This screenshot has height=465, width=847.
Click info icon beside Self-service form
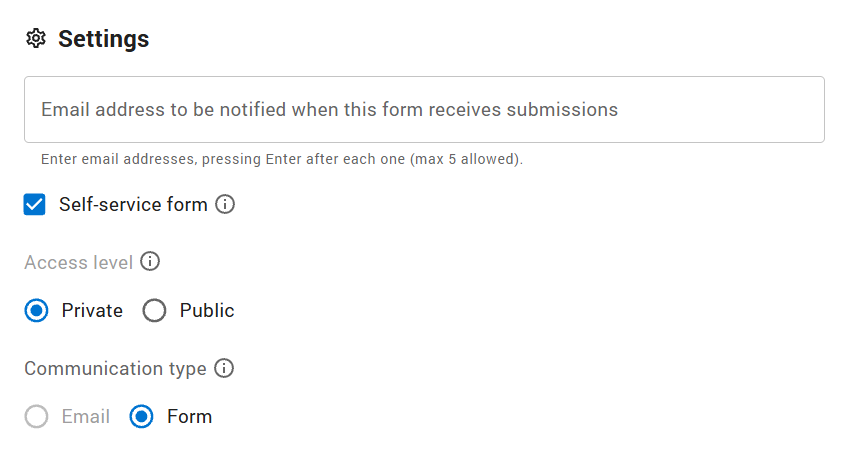tap(226, 205)
